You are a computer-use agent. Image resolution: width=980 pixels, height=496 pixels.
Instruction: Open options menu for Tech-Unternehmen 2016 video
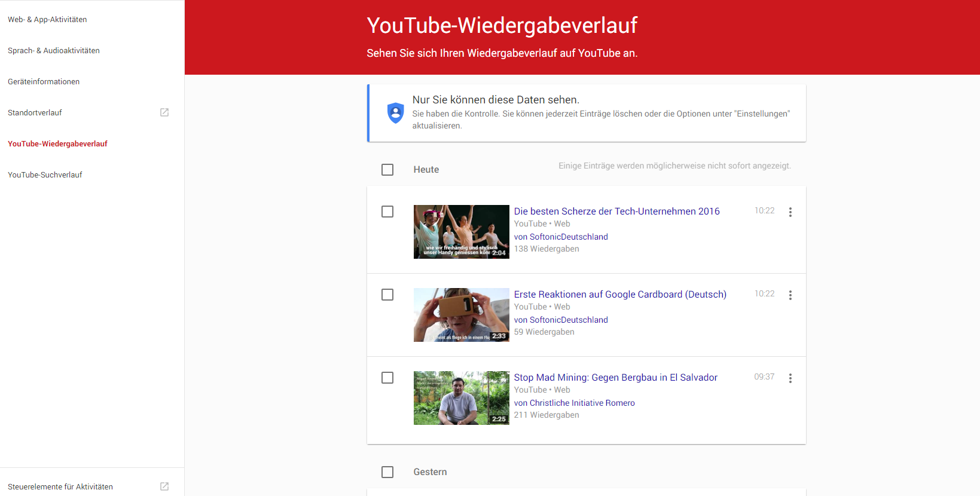point(790,212)
